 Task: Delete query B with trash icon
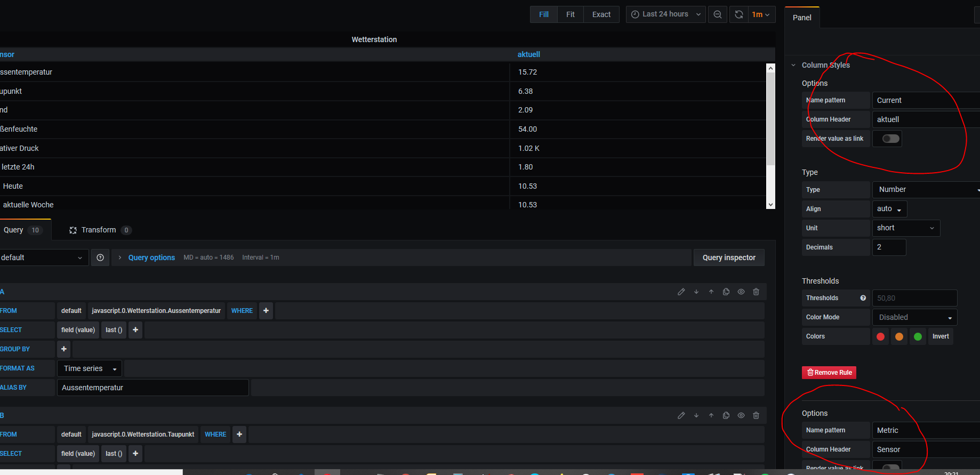[756, 415]
